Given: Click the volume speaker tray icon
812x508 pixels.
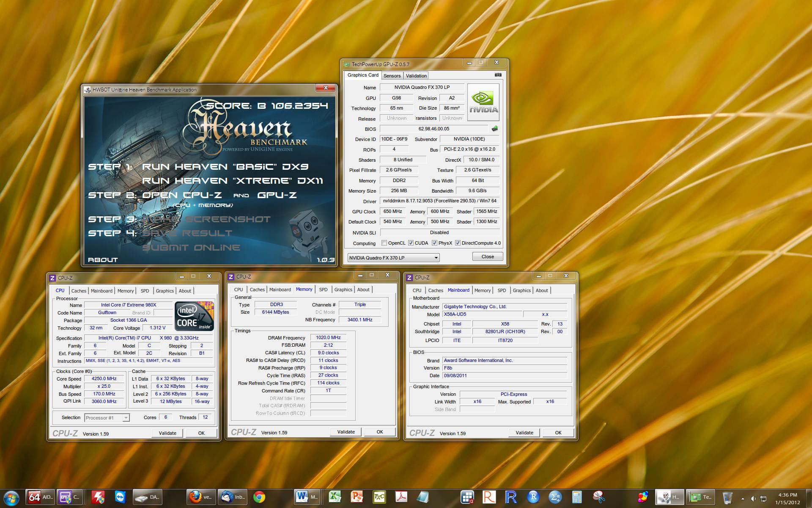Looking at the screenshot, I should click(753, 498).
